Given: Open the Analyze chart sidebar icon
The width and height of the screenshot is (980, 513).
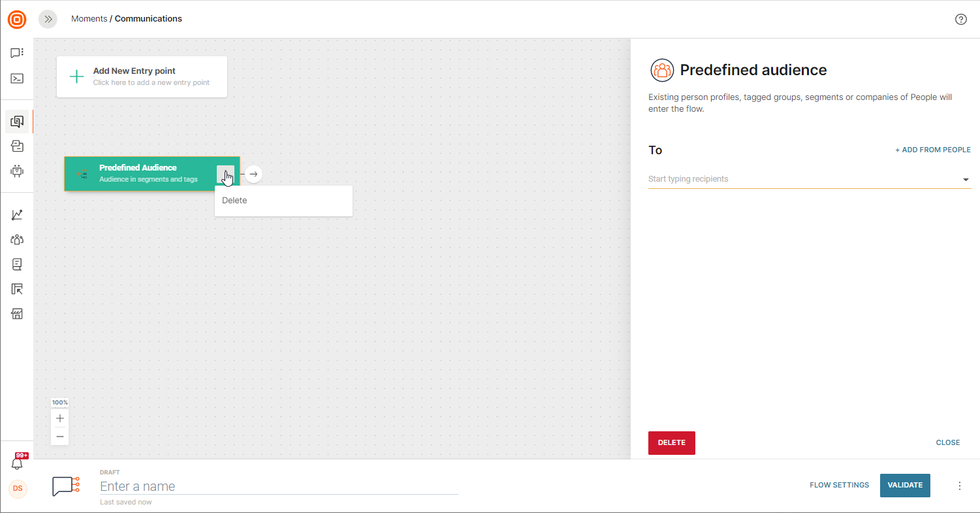Looking at the screenshot, I should pyautogui.click(x=17, y=215).
